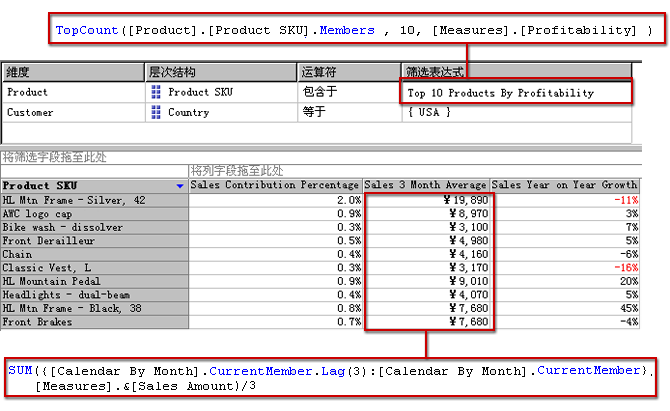This screenshot has height=411, width=670.
Task: Select the HL Mountain Pedal row
Action: tap(94, 281)
